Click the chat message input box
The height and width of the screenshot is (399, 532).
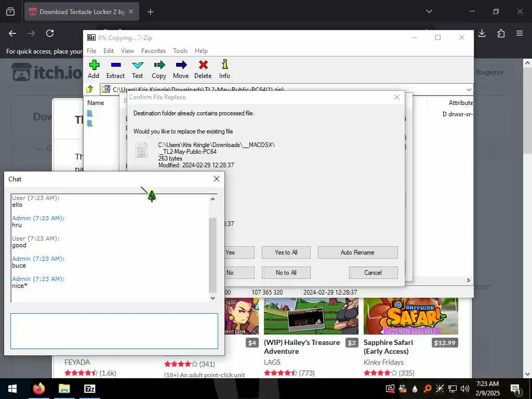[x=114, y=331]
